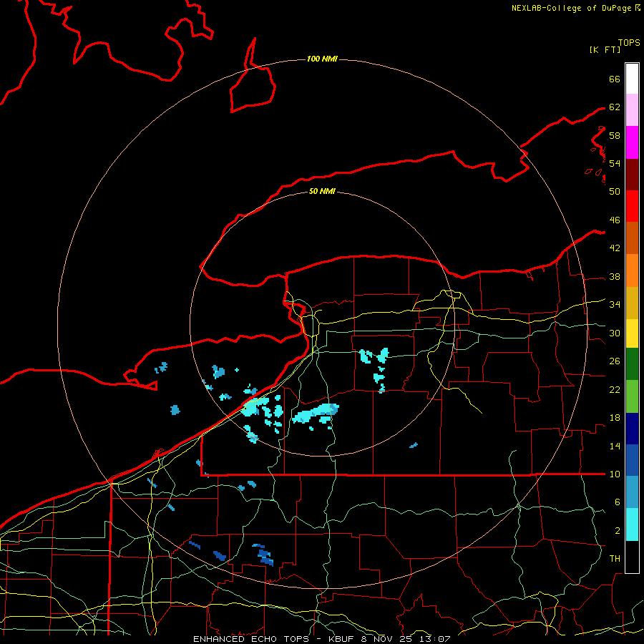Click the legend value "50"

tap(615, 192)
